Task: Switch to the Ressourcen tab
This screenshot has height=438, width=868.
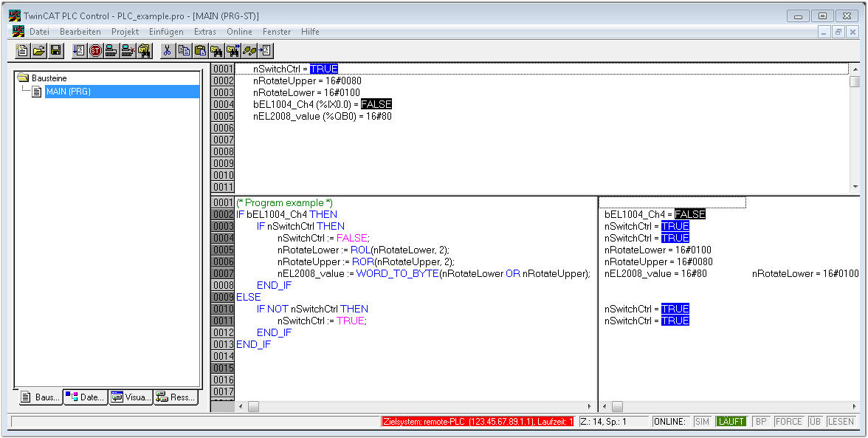Action: [x=176, y=397]
